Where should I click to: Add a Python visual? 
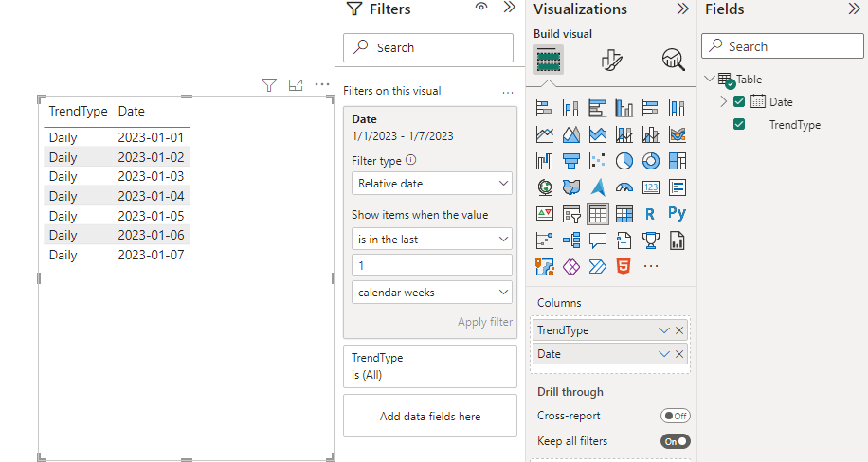pos(677,214)
